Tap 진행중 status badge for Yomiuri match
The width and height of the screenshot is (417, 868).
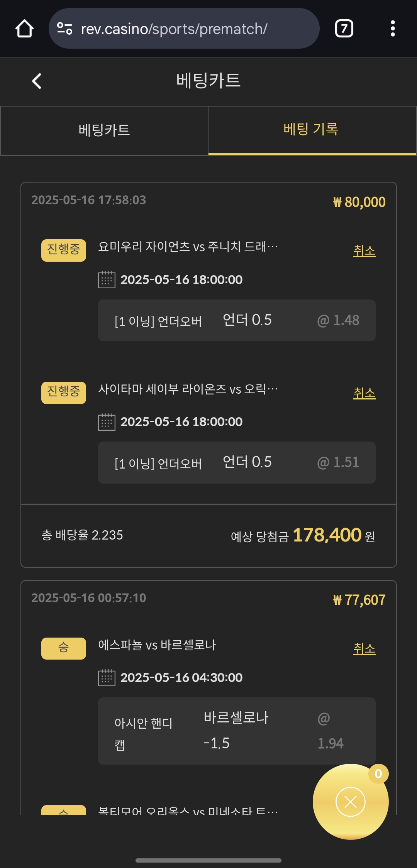(64, 250)
